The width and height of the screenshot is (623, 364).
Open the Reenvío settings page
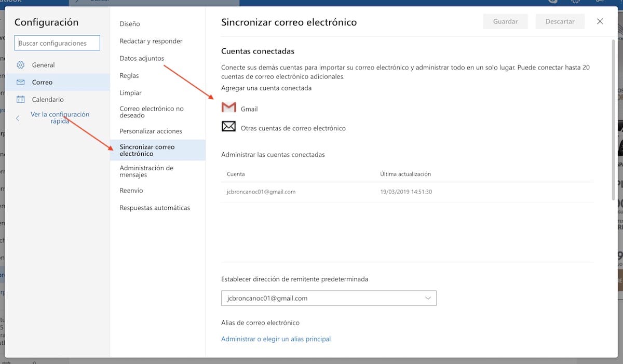[131, 191]
